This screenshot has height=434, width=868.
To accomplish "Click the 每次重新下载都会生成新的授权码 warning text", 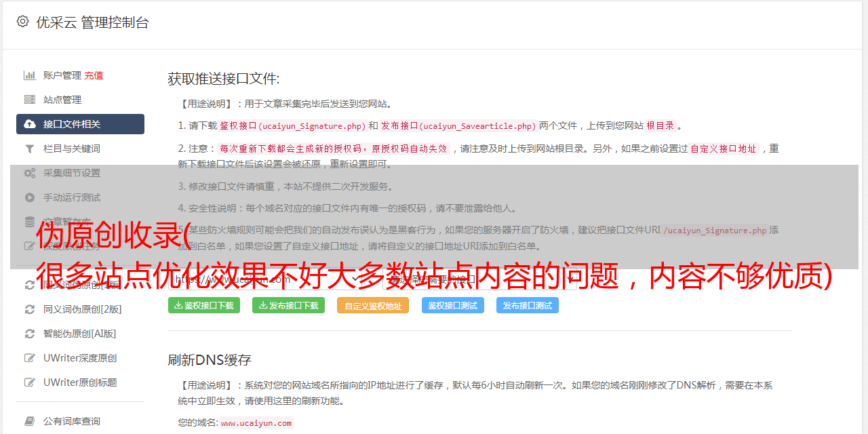I will [334, 149].
